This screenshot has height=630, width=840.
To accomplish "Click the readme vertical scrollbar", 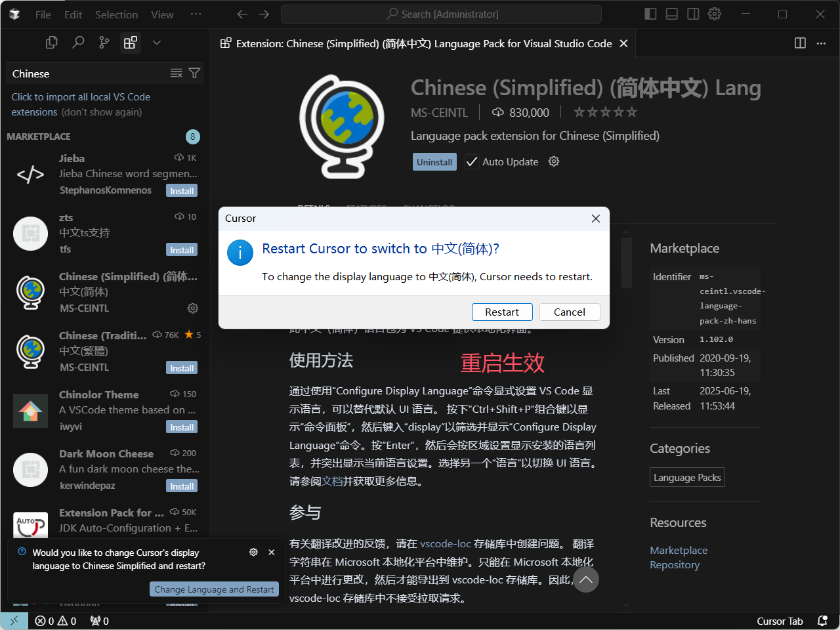I will click(x=626, y=262).
